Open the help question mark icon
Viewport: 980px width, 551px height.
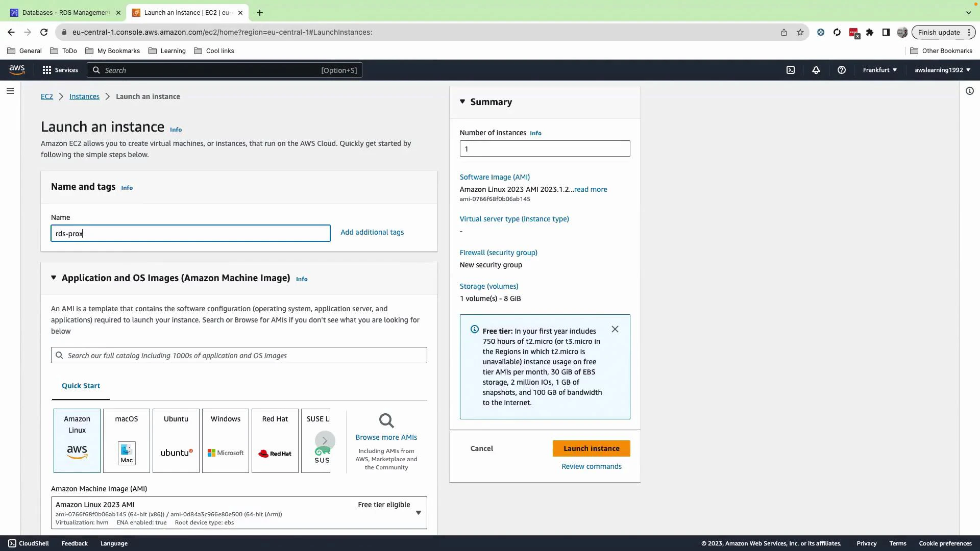[842, 70]
